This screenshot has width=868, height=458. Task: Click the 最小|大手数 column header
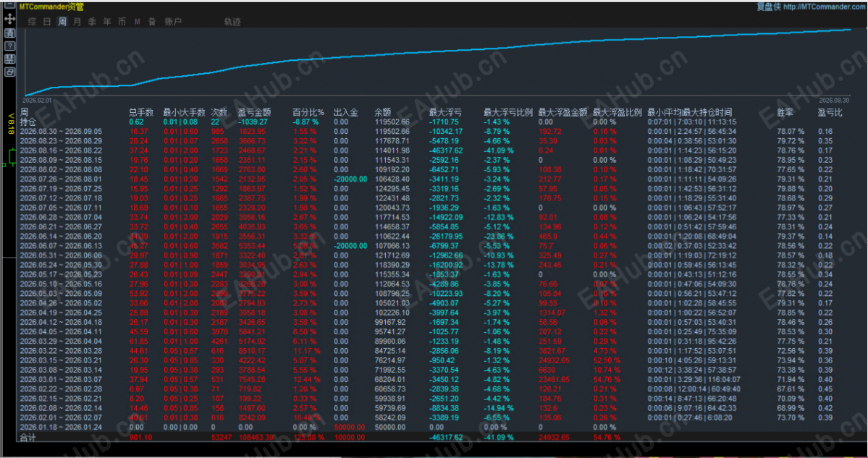pos(184,112)
